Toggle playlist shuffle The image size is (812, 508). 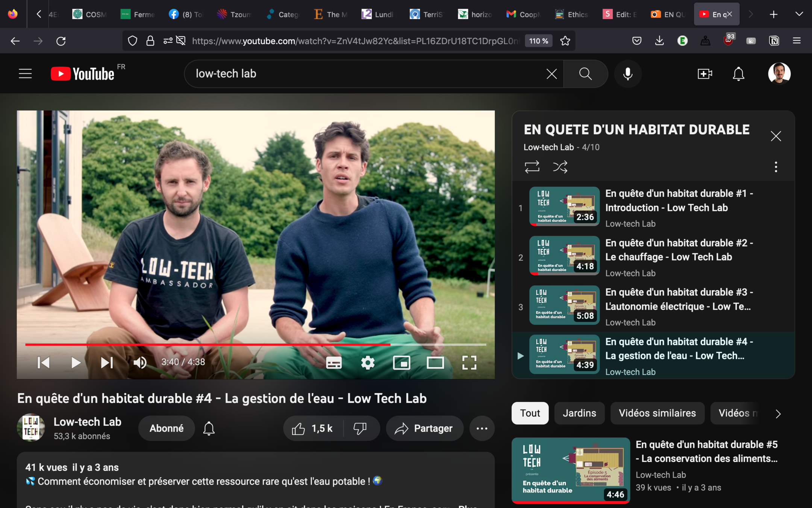[x=560, y=167]
